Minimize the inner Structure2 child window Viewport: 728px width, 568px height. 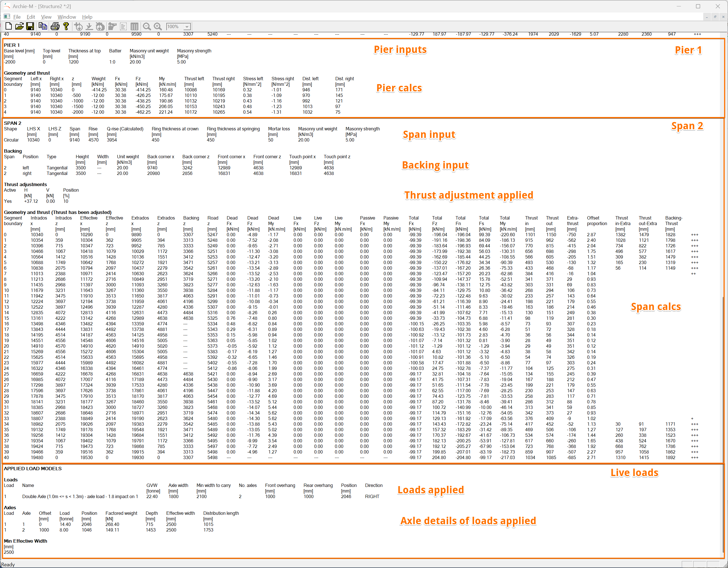click(707, 17)
